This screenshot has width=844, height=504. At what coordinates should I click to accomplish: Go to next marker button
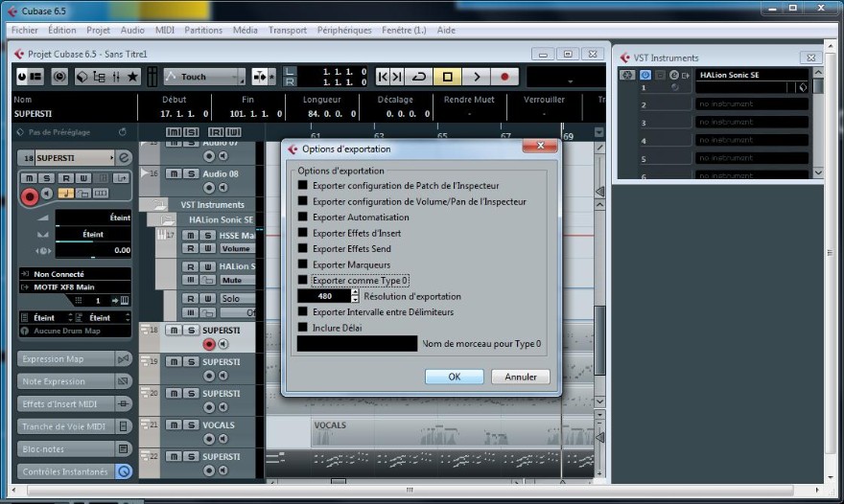tap(397, 77)
